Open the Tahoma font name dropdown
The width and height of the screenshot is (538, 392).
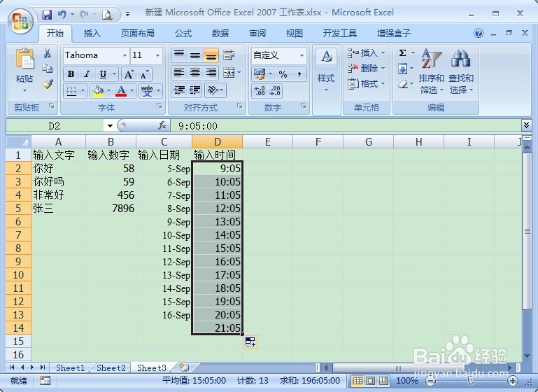[x=125, y=55]
